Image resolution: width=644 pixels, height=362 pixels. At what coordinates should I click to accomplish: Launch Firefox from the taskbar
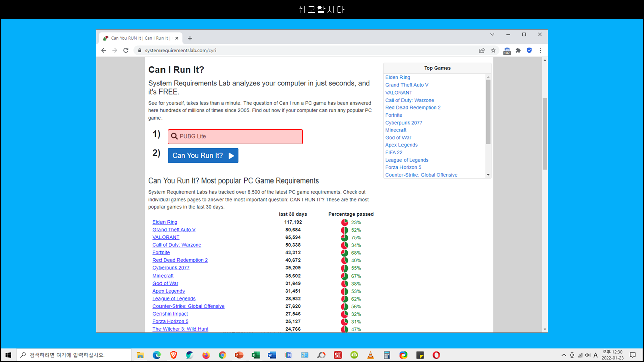[x=206, y=355]
